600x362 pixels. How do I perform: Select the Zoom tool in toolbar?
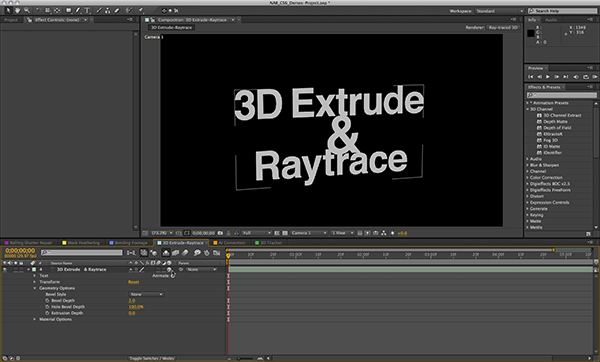pos(27,11)
